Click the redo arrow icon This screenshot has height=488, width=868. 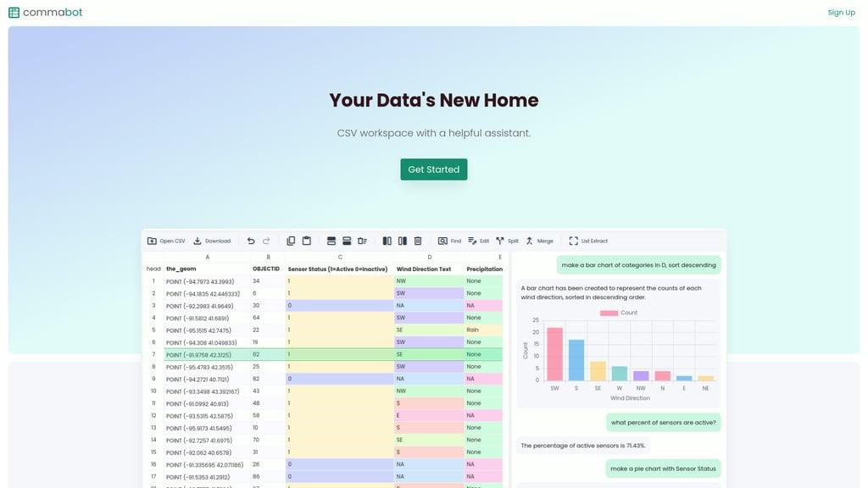pos(266,241)
